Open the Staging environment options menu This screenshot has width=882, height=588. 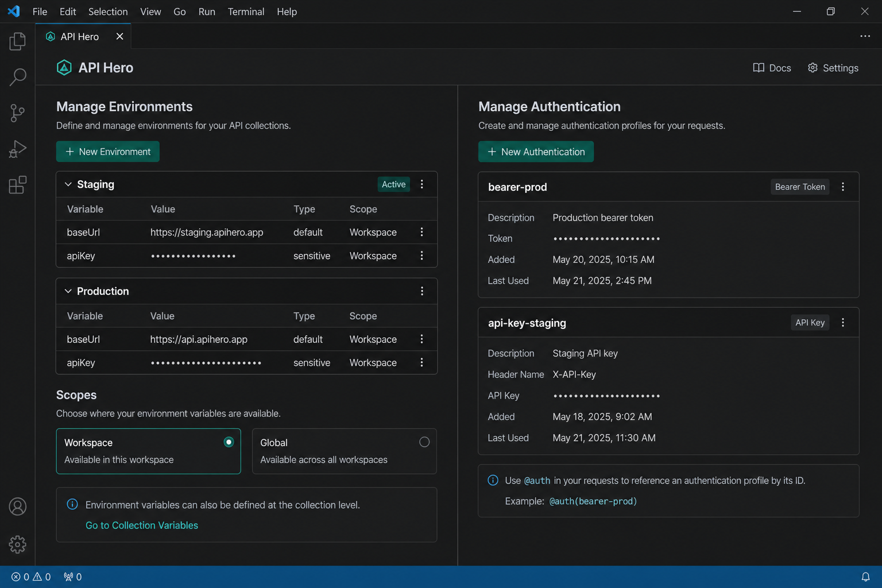click(422, 184)
